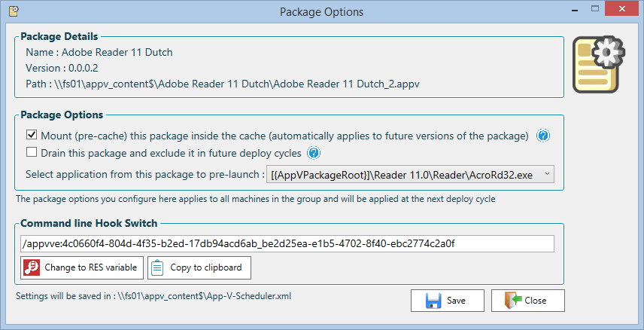Copy the hook switch to clipboard
The height and width of the screenshot is (330, 644).
point(198,268)
